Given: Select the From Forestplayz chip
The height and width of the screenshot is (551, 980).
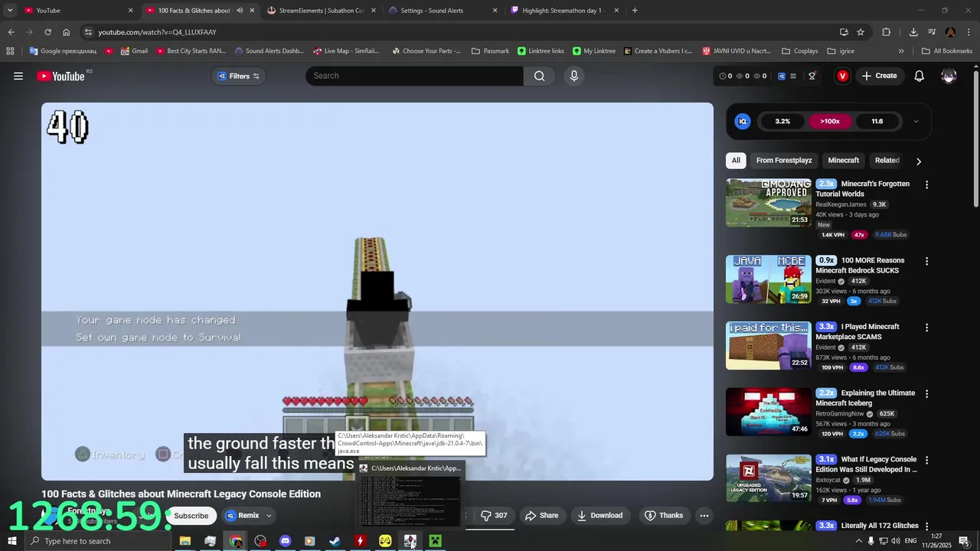Looking at the screenshot, I should [x=784, y=160].
